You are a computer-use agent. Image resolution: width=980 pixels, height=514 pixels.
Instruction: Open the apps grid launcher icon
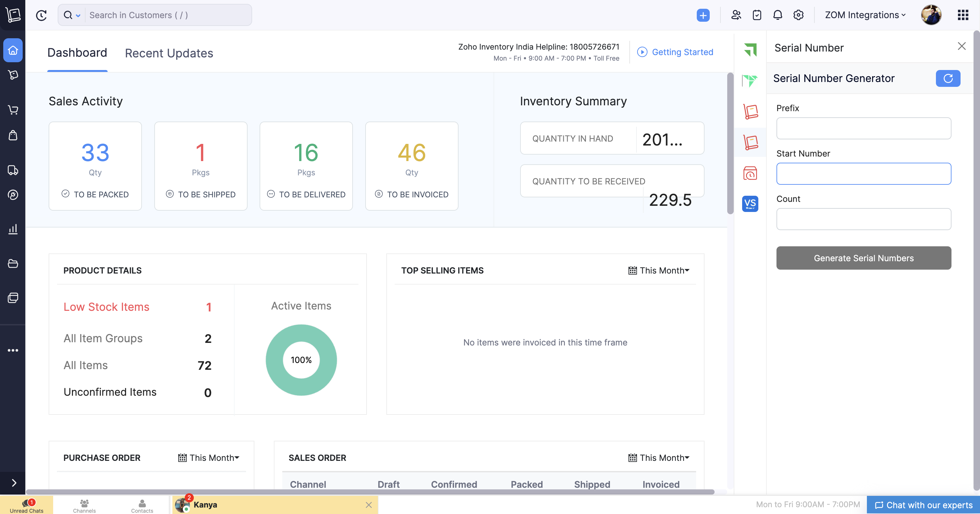(x=962, y=15)
